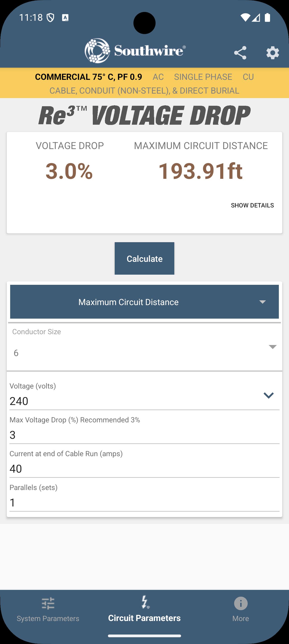The height and width of the screenshot is (644, 289).
Task: Switch to the System Parameters tab
Action: coord(48,619)
